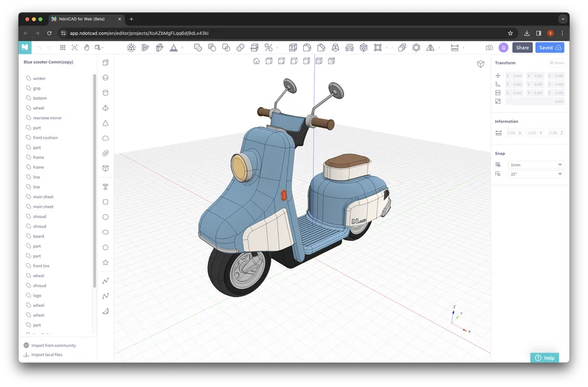Expand more tools chevron after mirror tool
Viewport: 588px width, 387px height.
click(439, 48)
